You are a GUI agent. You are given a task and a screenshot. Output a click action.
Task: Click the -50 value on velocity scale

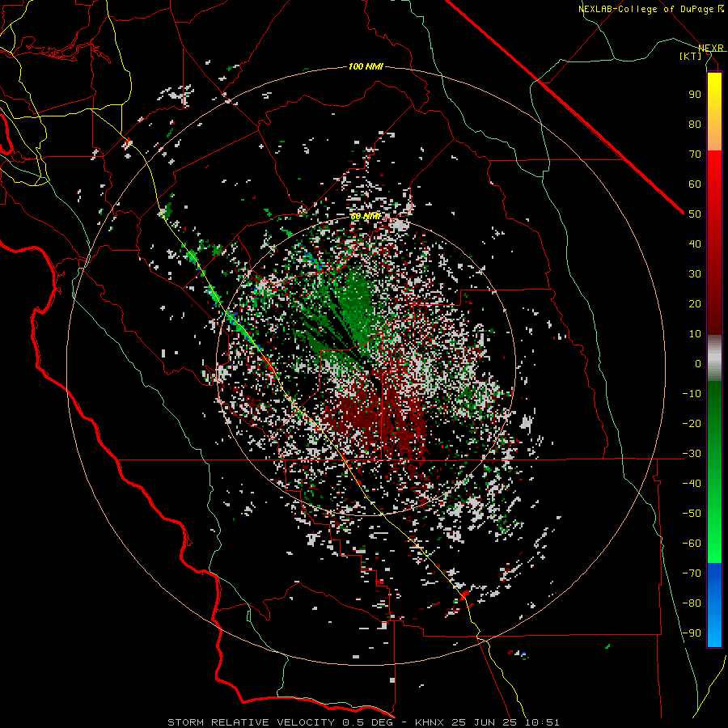(x=692, y=514)
